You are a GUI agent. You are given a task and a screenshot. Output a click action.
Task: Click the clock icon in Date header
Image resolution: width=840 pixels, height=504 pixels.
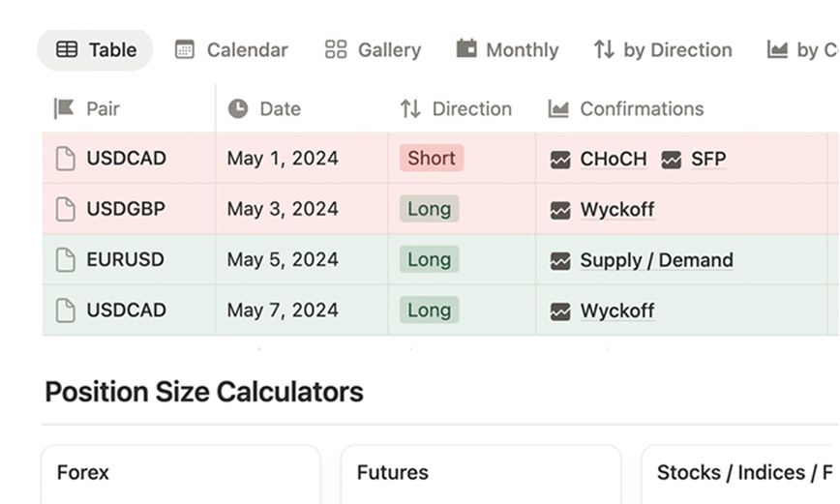[x=238, y=109]
